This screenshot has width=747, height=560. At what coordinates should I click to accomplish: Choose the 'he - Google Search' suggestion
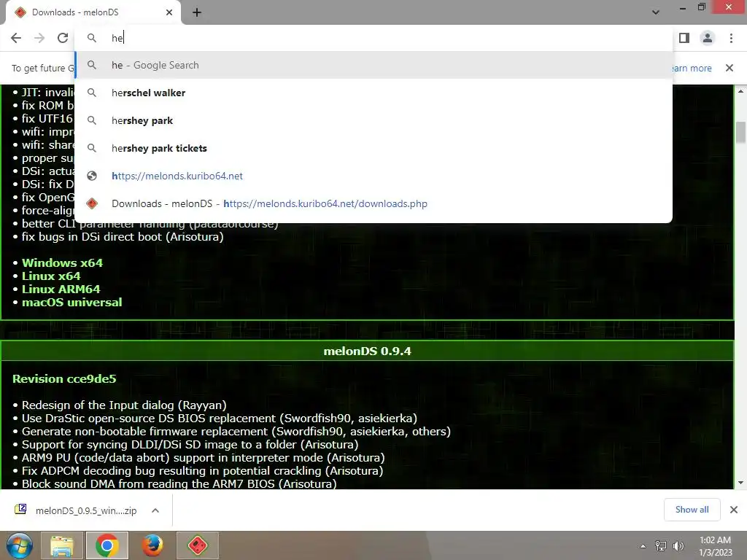[373, 65]
